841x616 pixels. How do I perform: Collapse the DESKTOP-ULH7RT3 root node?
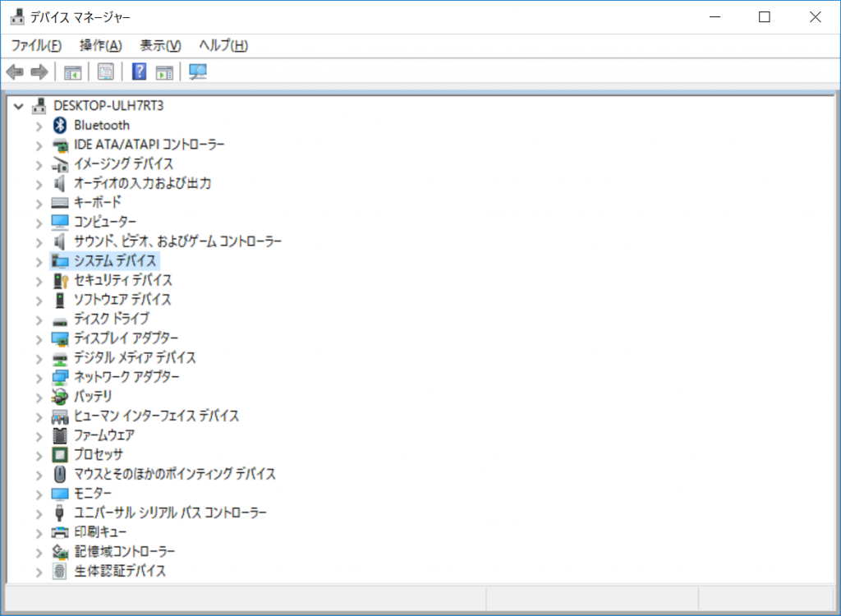(19, 106)
